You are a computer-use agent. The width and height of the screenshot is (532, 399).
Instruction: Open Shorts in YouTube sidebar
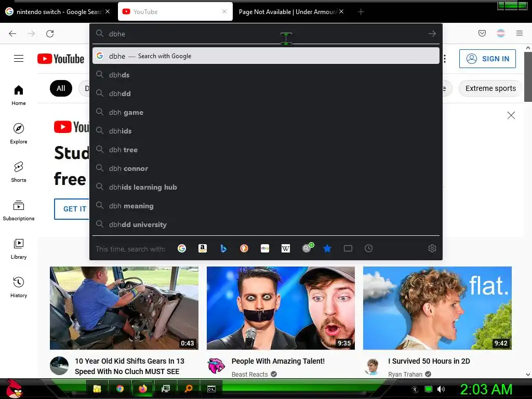[19, 172]
